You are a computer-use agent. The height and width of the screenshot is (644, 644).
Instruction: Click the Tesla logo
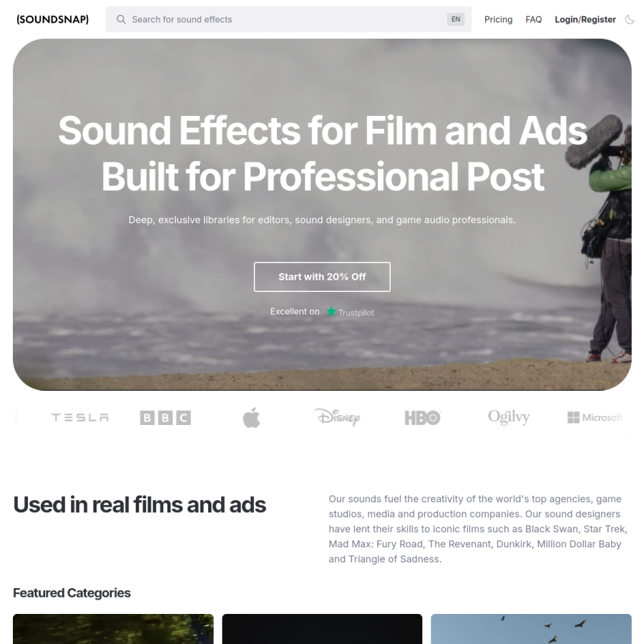pyautogui.click(x=80, y=418)
